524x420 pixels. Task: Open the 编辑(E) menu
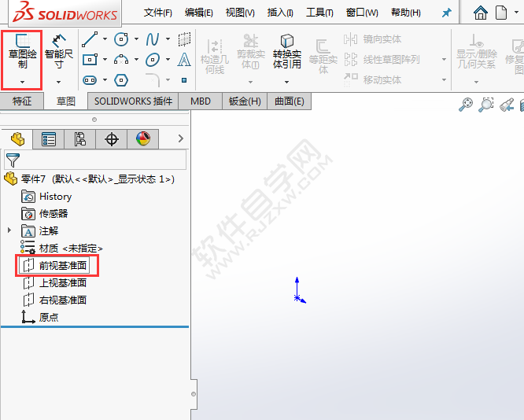point(199,13)
